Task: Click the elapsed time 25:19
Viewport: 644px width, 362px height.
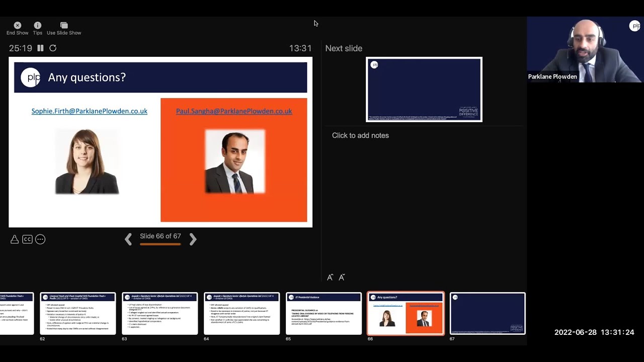Action: click(x=21, y=48)
